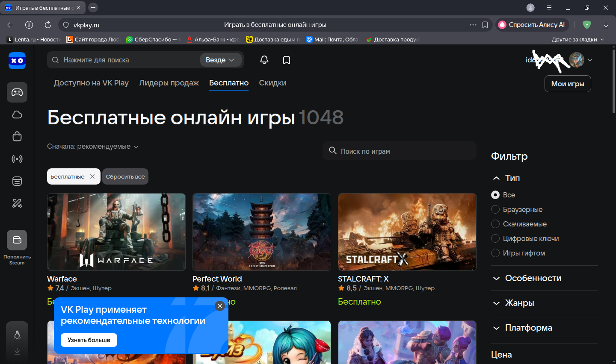Close the рекомендательные технологии popup
The width and height of the screenshot is (616, 364).
point(220,306)
